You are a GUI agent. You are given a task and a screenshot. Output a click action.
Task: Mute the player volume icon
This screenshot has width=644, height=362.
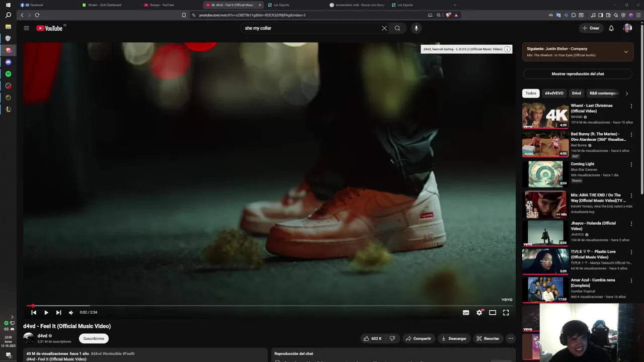[71, 312]
